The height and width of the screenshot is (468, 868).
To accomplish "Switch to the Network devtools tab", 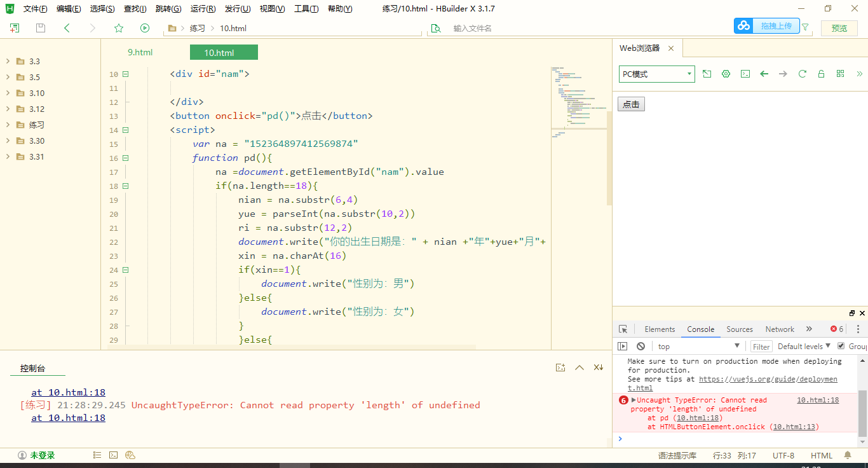I will coord(780,329).
